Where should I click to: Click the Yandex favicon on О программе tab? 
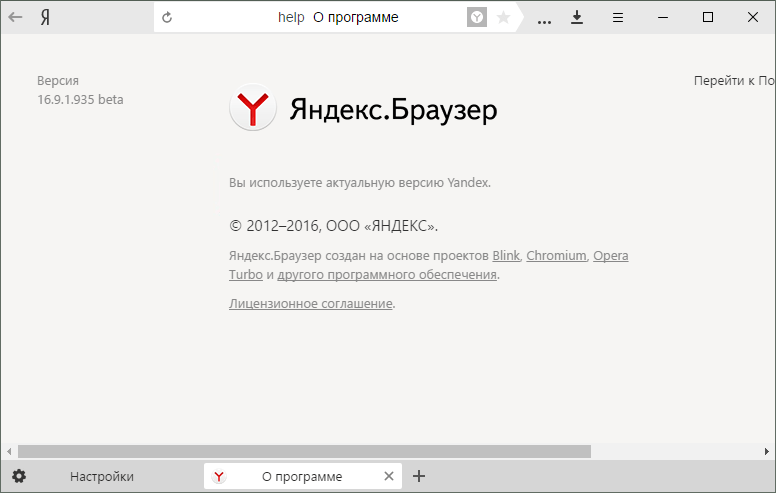click(219, 477)
